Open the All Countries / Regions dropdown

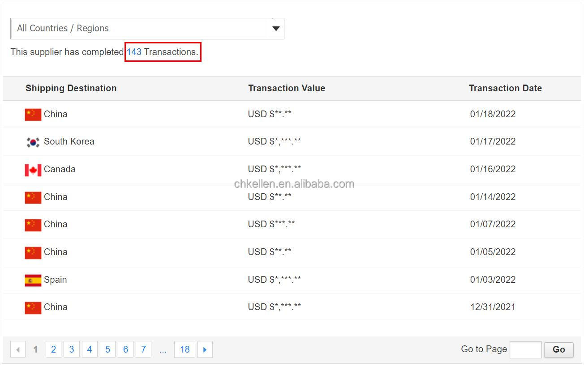[139, 29]
